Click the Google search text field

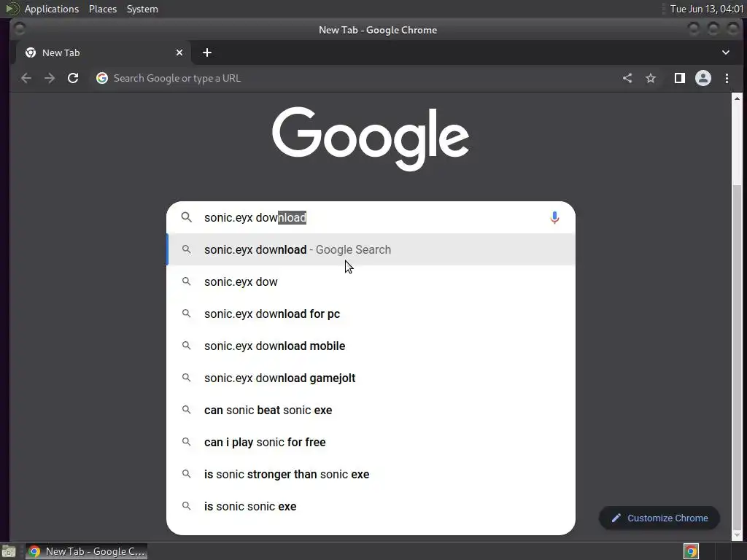tap(371, 217)
